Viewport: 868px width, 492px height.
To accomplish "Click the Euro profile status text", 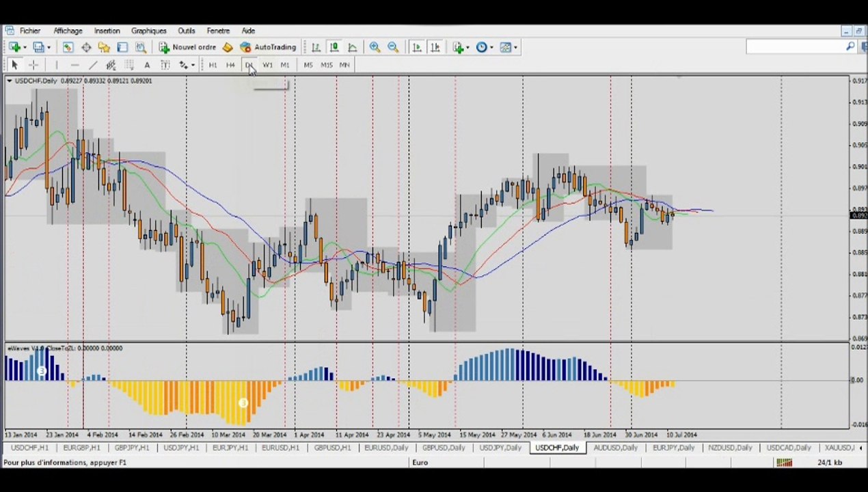I will [x=420, y=463].
